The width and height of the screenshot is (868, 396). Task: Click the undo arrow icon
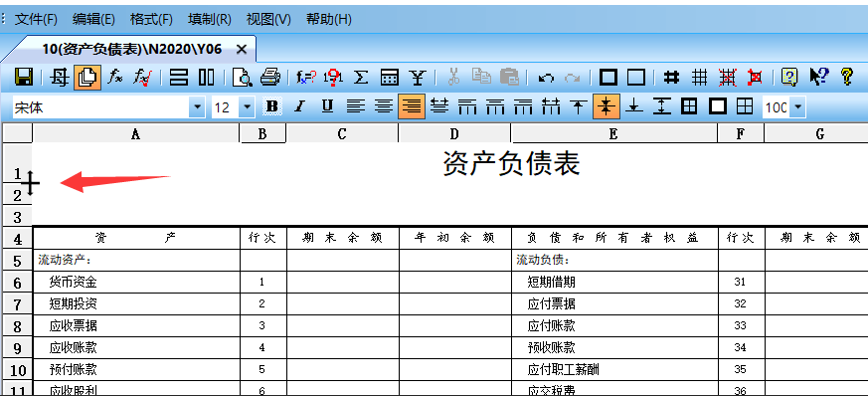546,78
